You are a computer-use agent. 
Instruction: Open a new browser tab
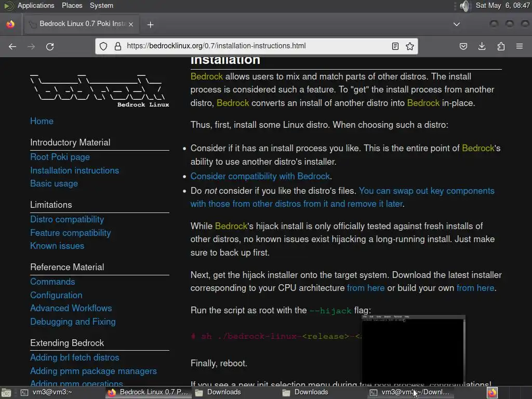pos(150,24)
